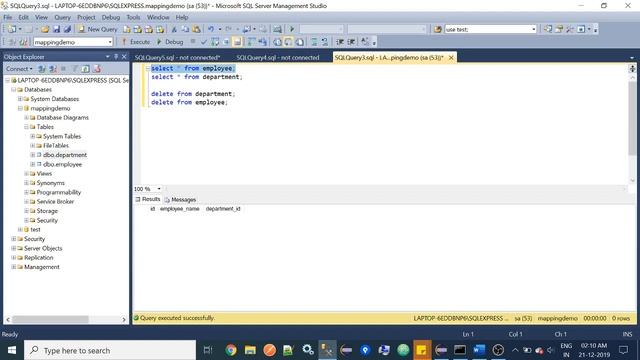Screen dimensions: 640x360
Task: Switch to the Messages tab
Action: click(x=180, y=200)
